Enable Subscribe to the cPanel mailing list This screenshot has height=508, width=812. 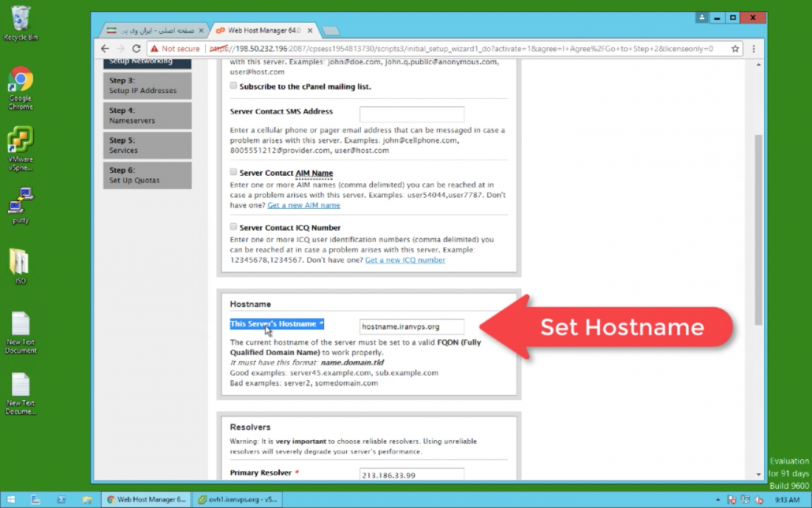[233, 86]
